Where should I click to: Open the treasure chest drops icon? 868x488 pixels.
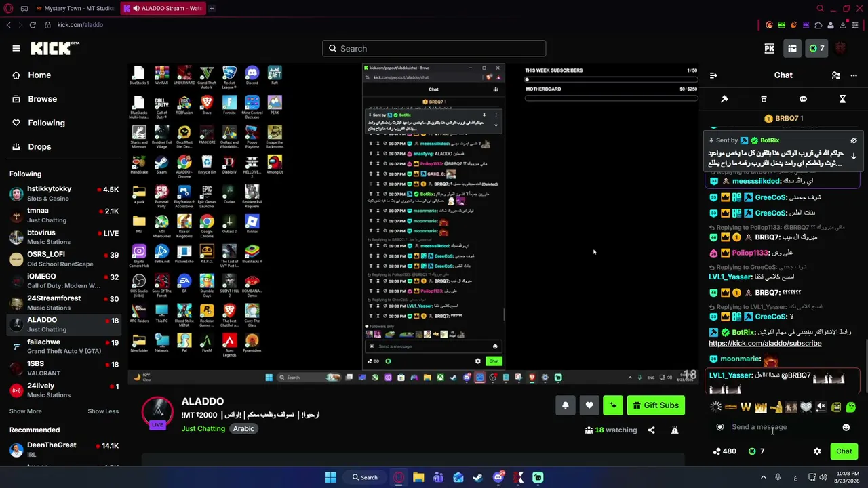click(x=792, y=48)
